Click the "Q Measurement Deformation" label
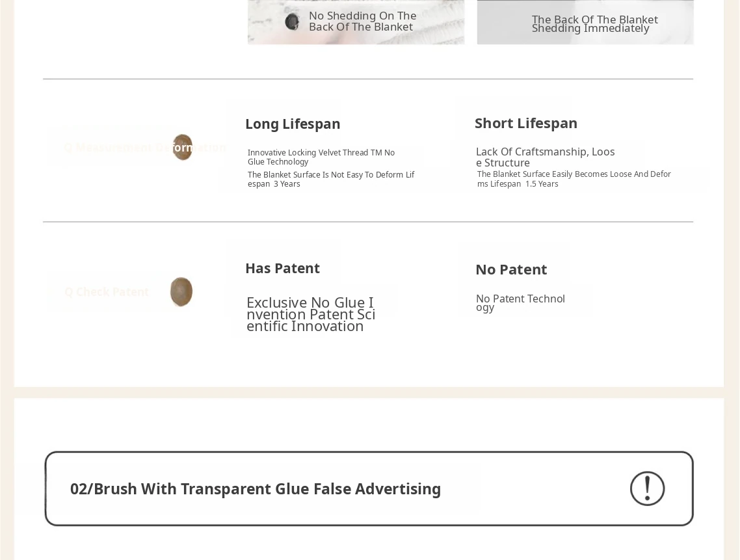Viewport: 740px width, 560px height. (x=117, y=148)
